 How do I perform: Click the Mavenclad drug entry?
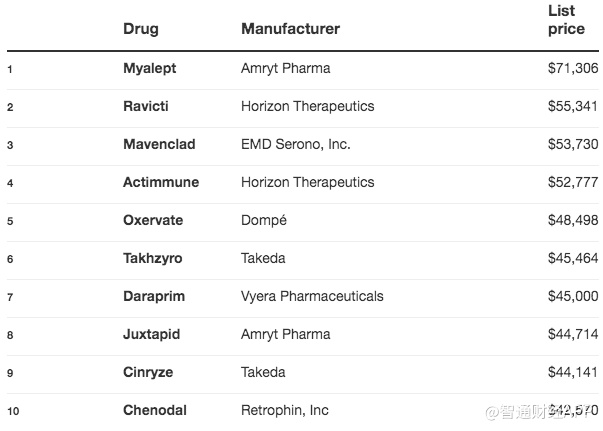159,144
